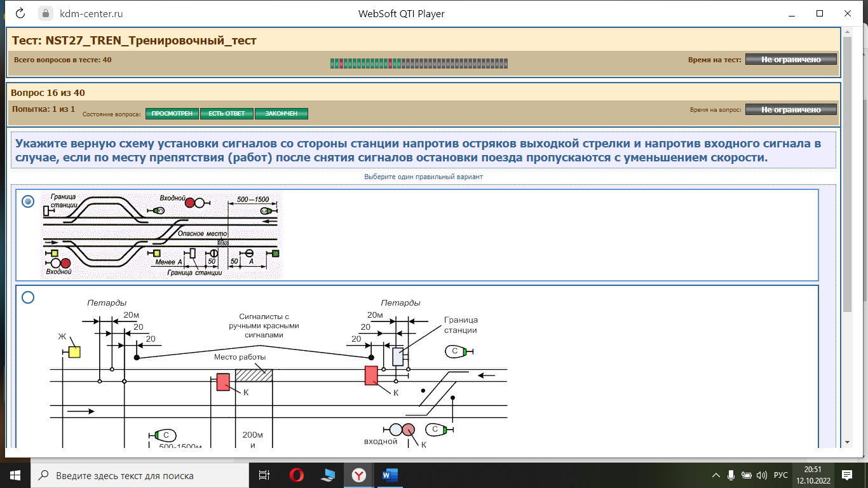Click the ЗАКОНЧЕН status button
This screenshot has width=868, height=488.
281,114
